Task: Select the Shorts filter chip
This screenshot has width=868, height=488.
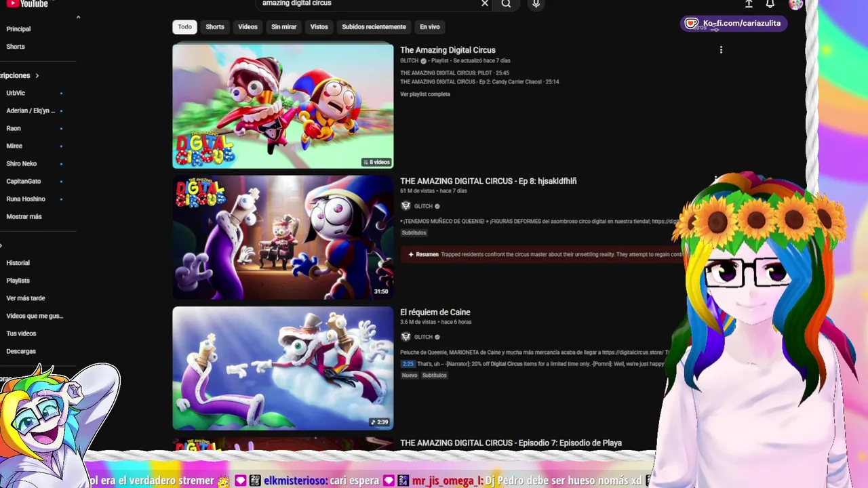Action: coord(215,27)
